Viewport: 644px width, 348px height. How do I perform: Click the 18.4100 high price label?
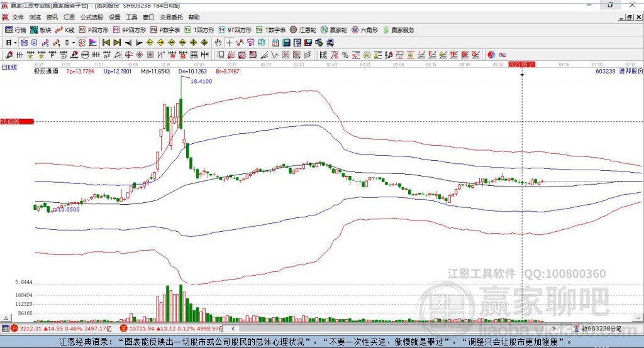[x=201, y=81]
